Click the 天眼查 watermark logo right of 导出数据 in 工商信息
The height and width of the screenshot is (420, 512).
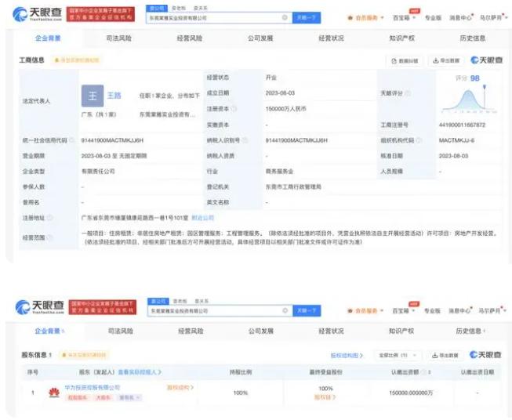click(487, 60)
